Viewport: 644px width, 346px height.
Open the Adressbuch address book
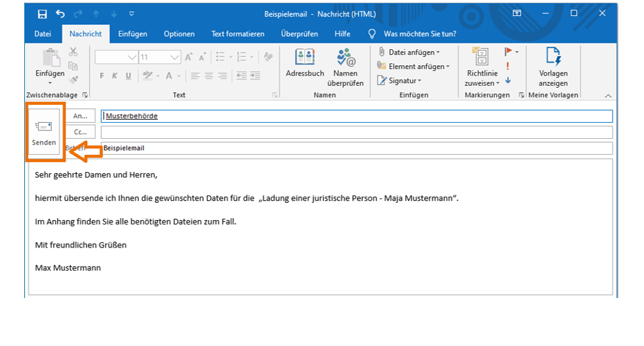(x=305, y=64)
